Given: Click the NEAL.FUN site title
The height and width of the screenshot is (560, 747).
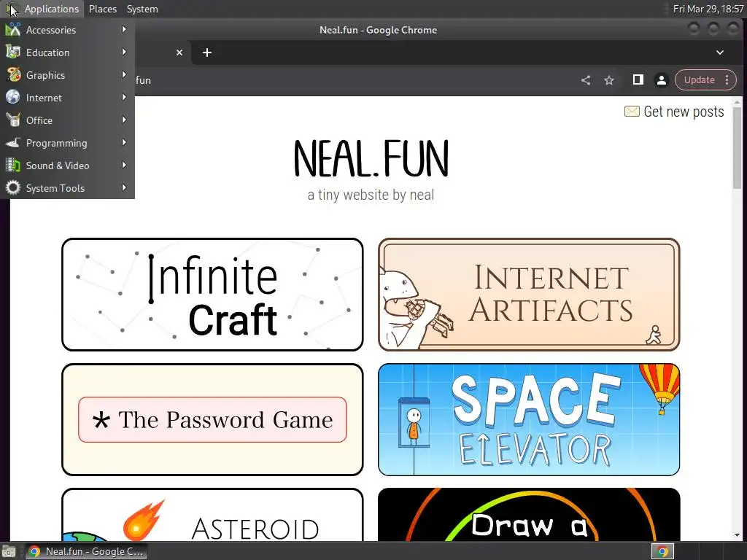Looking at the screenshot, I should coord(371,158).
